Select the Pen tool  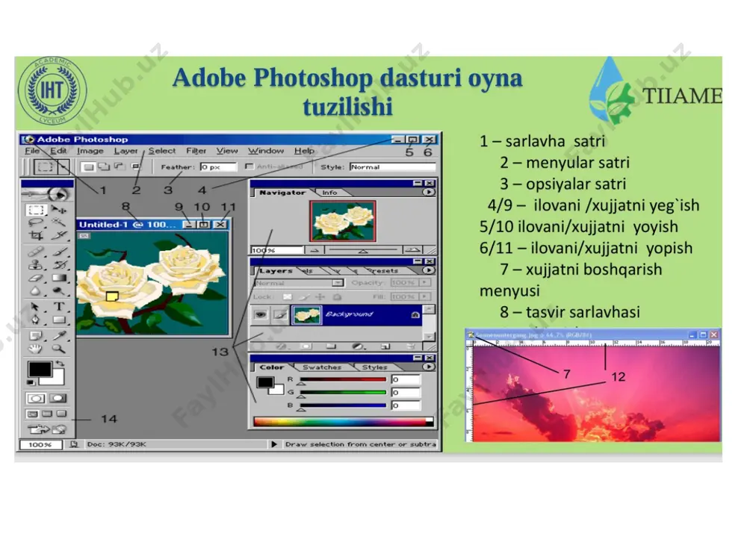pos(36,320)
